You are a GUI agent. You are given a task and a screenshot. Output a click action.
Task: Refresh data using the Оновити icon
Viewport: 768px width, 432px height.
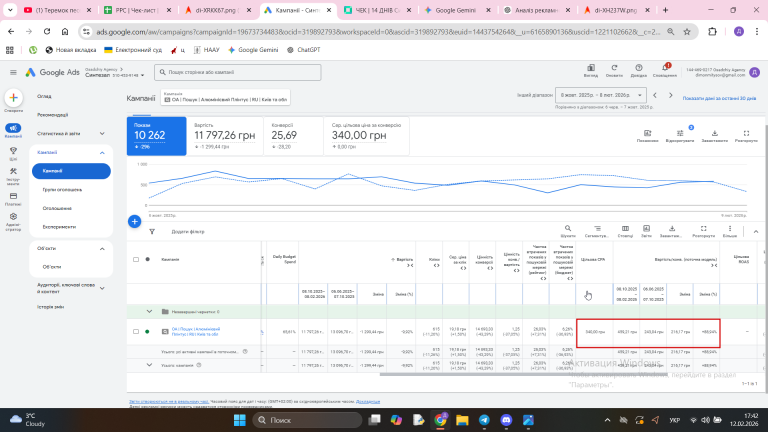click(616, 70)
